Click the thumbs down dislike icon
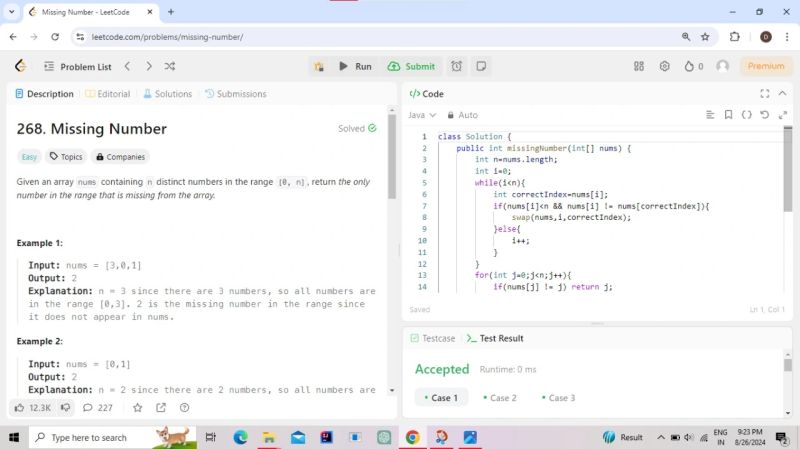Viewport: 800px width, 449px height. (x=65, y=407)
